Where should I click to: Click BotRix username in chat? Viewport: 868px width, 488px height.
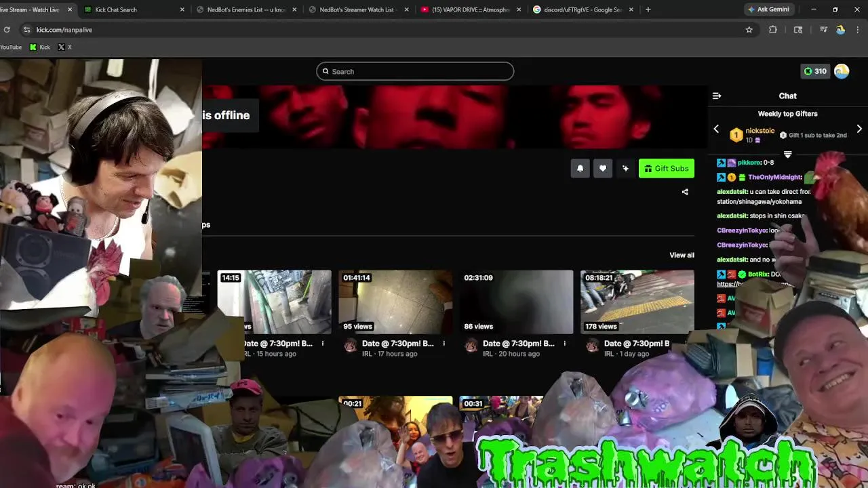tap(757, 274)
